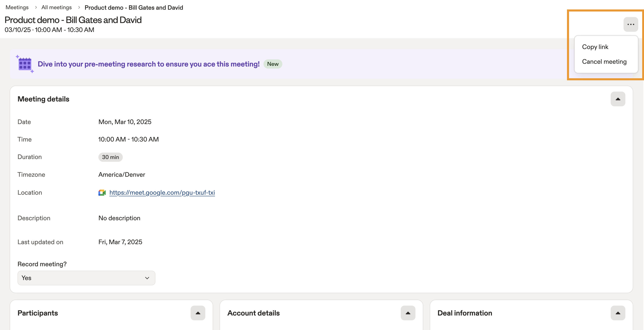Image resolution: width=644 pixels, height=330 pixels.
Task: Collapse the Account details panel
Action: click(x=408, y=313)
